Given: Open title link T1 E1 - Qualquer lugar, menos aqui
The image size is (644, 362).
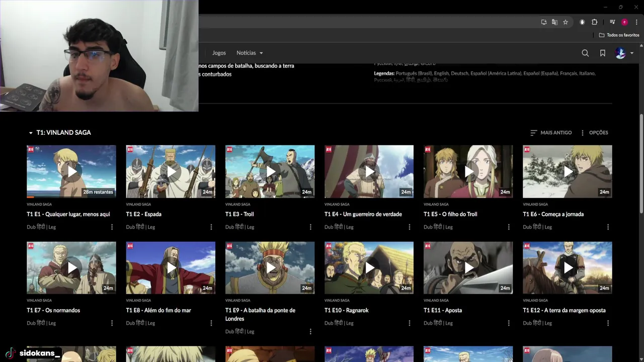Looking at the screenshot, I should click(68, 214).
